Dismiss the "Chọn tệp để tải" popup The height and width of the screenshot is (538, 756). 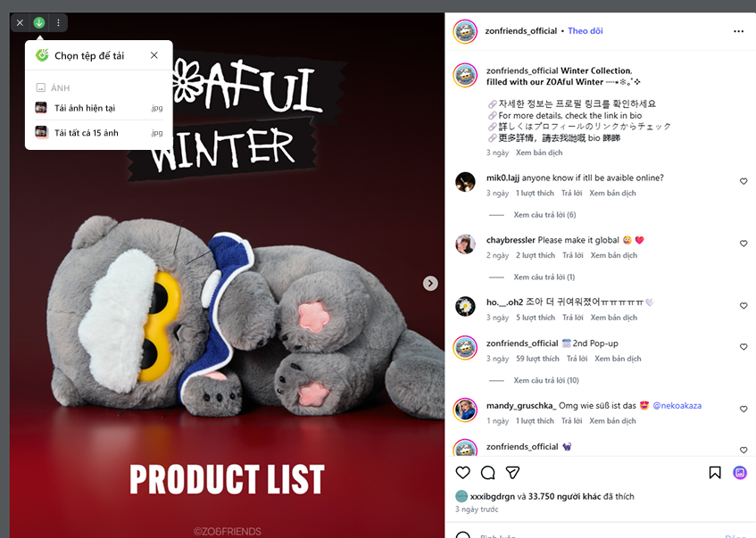click(x=154, y=55)
